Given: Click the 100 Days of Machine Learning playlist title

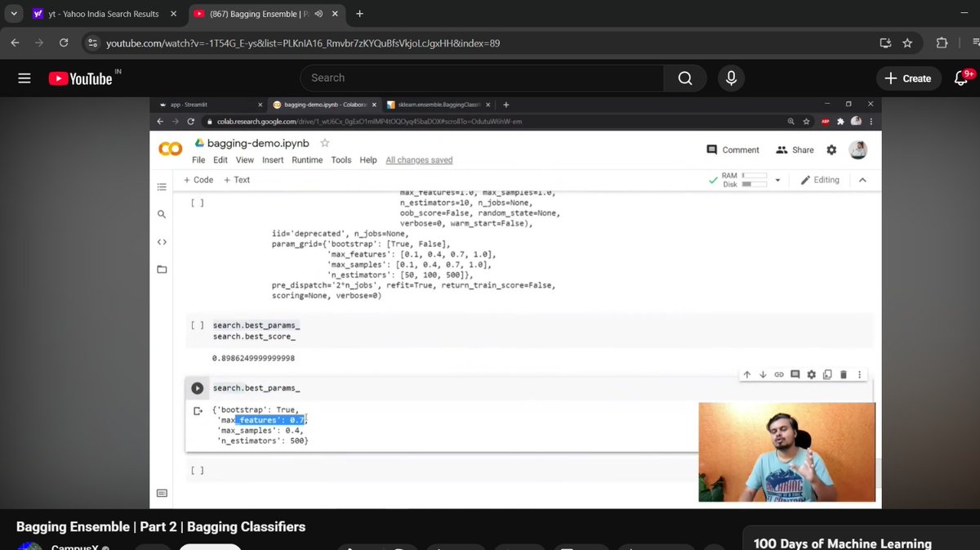Looking at the screenshot, I should point(843,543).
